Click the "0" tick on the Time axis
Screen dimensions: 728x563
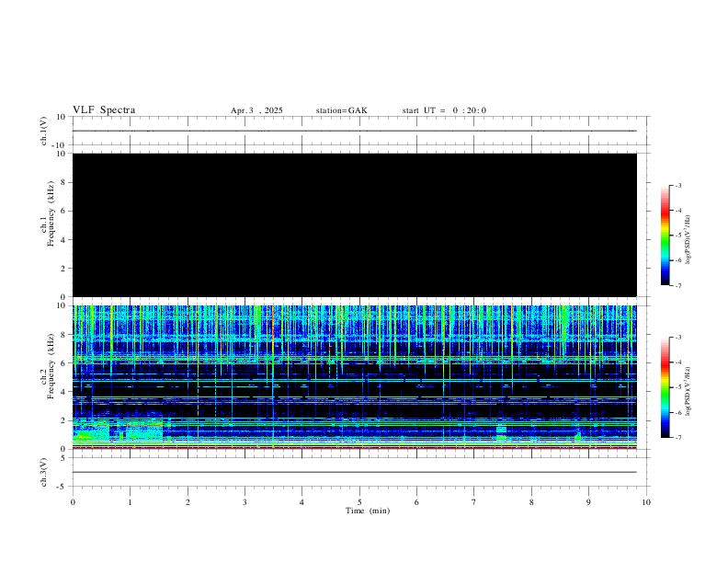73,502
